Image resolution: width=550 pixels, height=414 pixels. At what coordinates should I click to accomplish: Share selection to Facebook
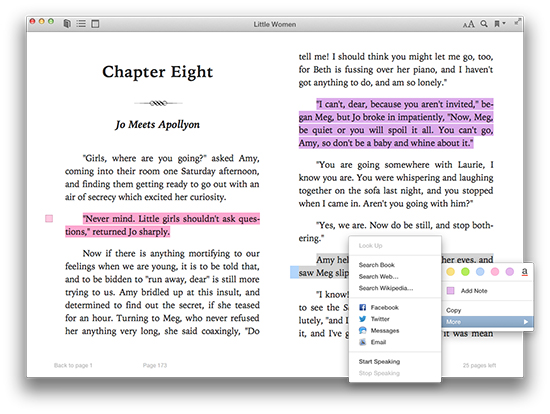coord(395,307)
